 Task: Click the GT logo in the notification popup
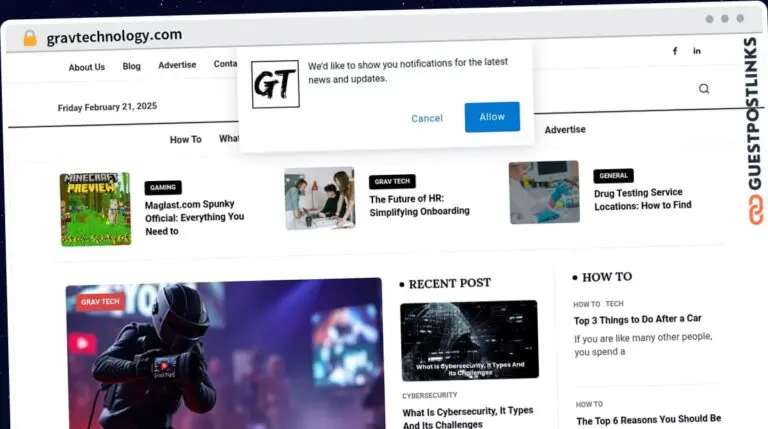tap(275, 85)
